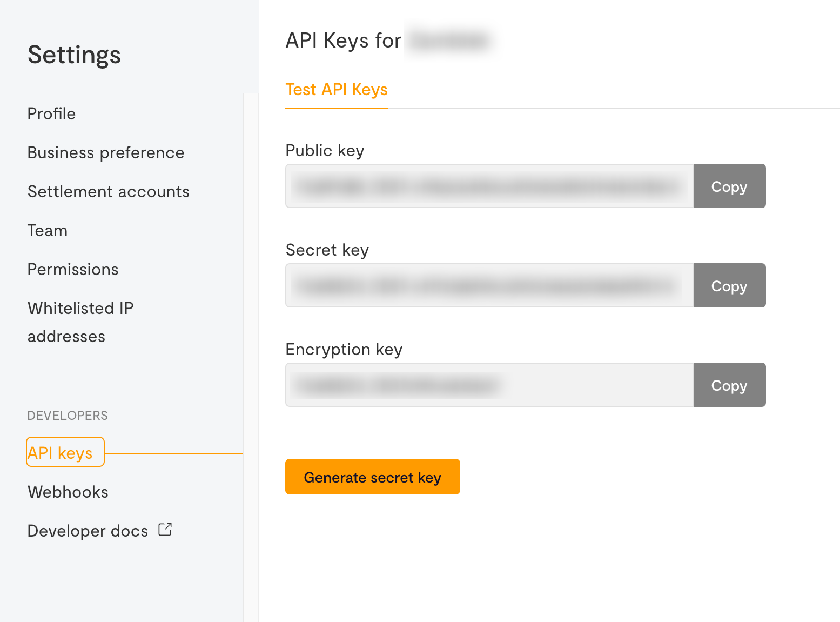Switch to Test API Keys tab
The image size is (840, 622).
[x=337, y=90]
